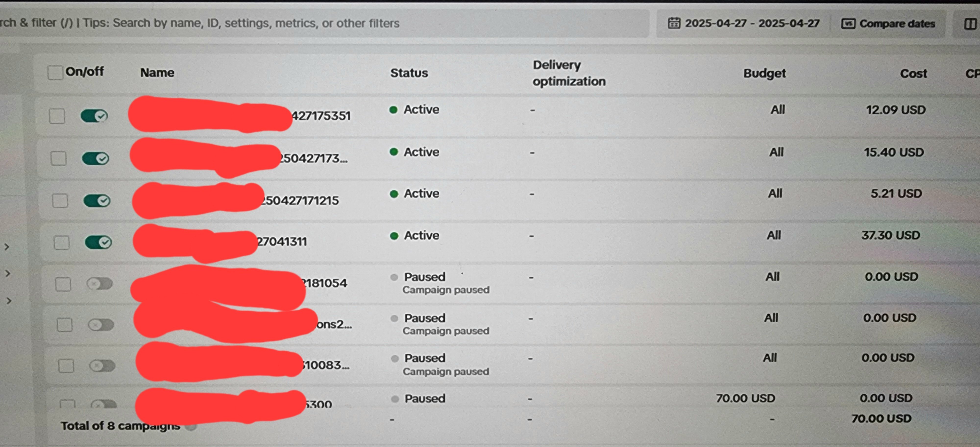Viewport: 980px width, 447px height.
Task: Click the Budget column header
Action: pos(764,73)
